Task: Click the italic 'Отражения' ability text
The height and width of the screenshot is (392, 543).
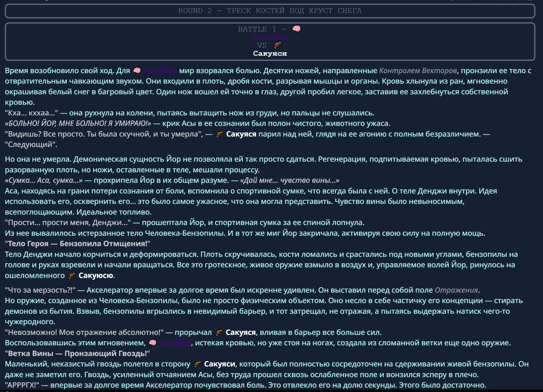Action: (x=456, y=290)
